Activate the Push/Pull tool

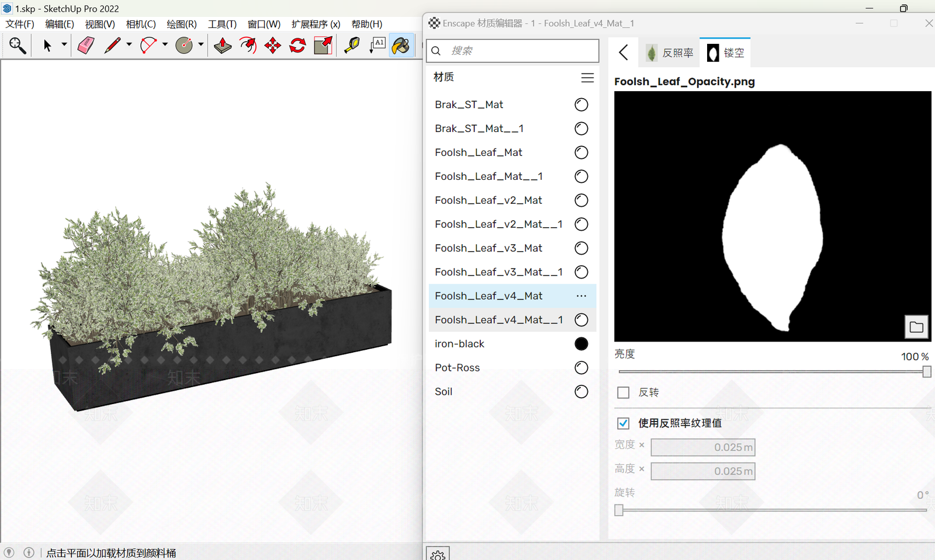223,46
